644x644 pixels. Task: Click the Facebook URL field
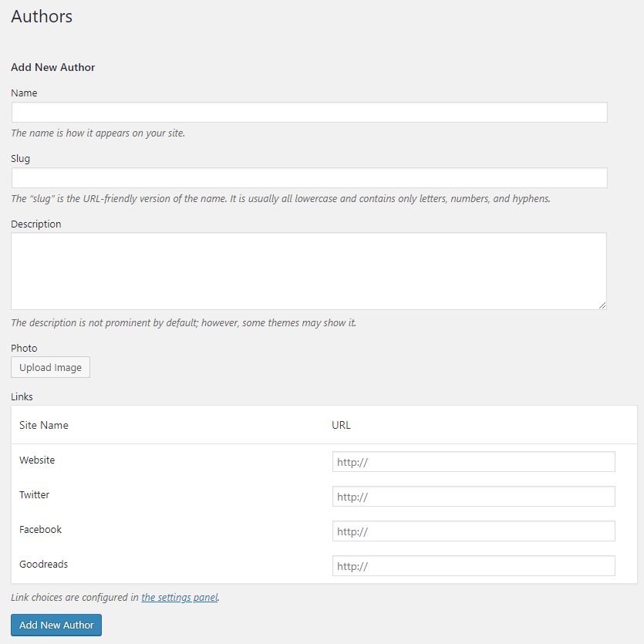click(474, 531)
